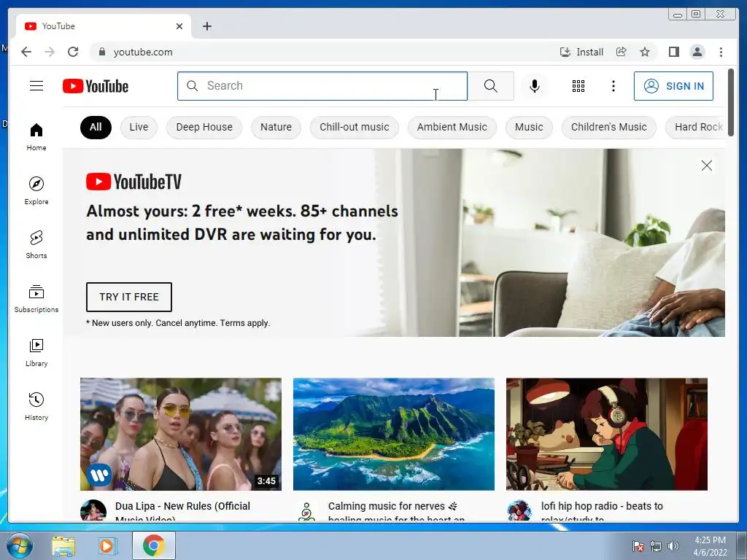View site information lock icon
This screenshot has height=560, width=747.
point(101,52)
